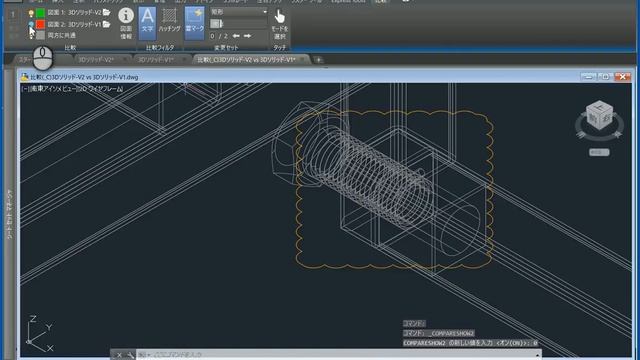
Task: Open the green color swatch for Drawing 1
Action: point(40,13)
